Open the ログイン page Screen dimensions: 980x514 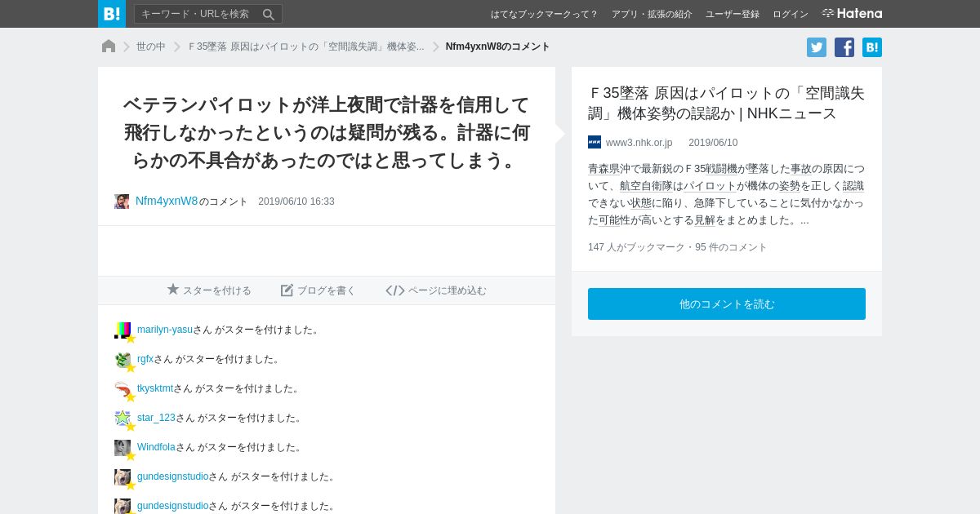click(x=791, y=14)
